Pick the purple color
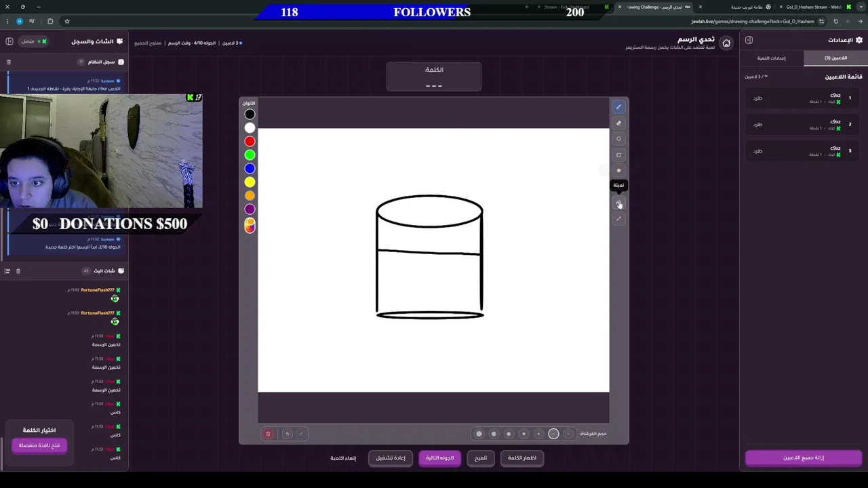Viewport: 868px width, 488px height. [250, 209]
